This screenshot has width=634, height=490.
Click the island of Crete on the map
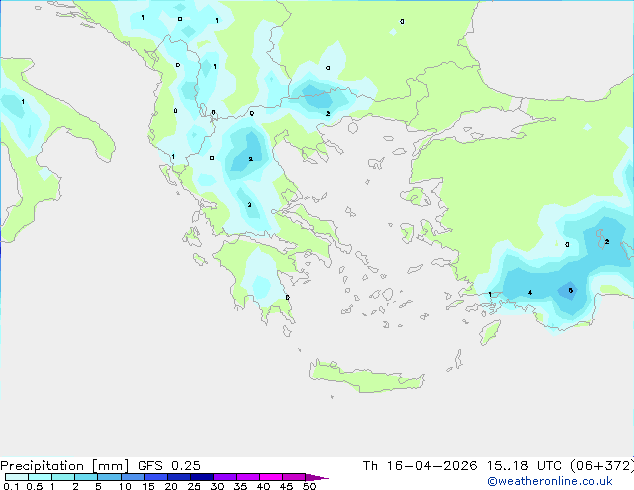click(366, 376)
